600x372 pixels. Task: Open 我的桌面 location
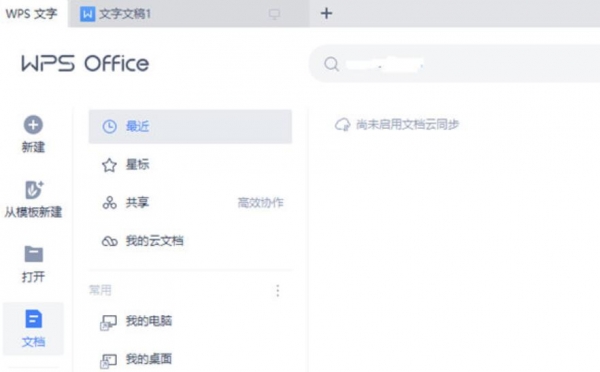[x=190, y=360]
